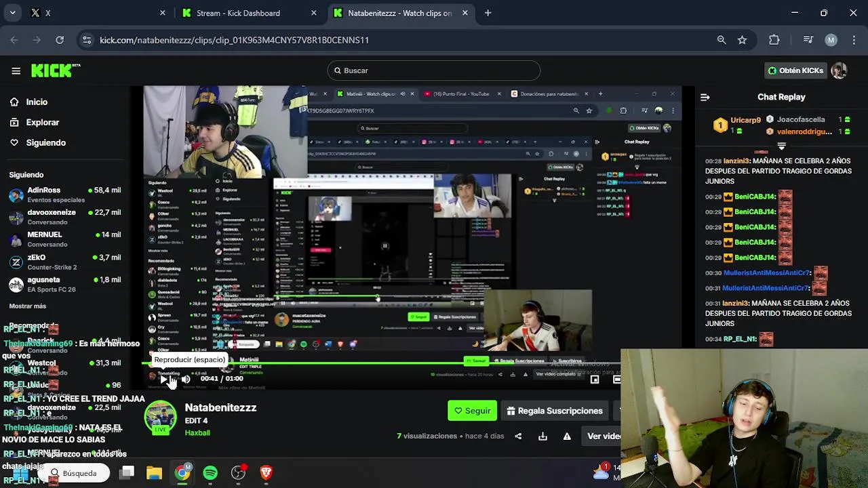Open Task View on the taskbar
Viewport: 868px width, 488px height.
127,472
